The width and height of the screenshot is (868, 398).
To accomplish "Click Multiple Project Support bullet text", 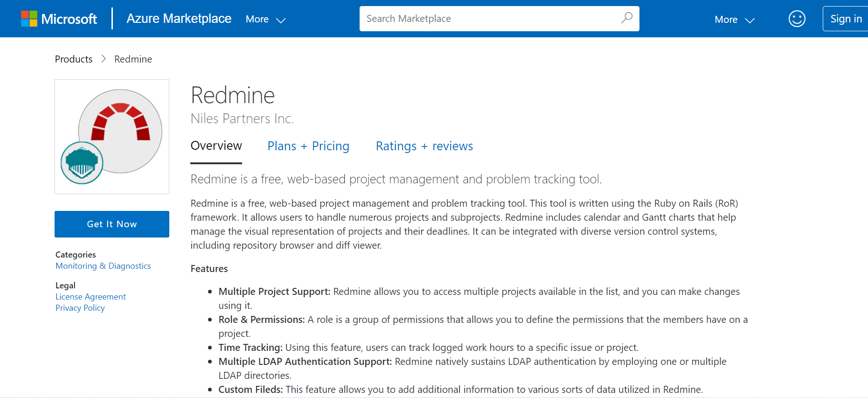I will (274, 292).
